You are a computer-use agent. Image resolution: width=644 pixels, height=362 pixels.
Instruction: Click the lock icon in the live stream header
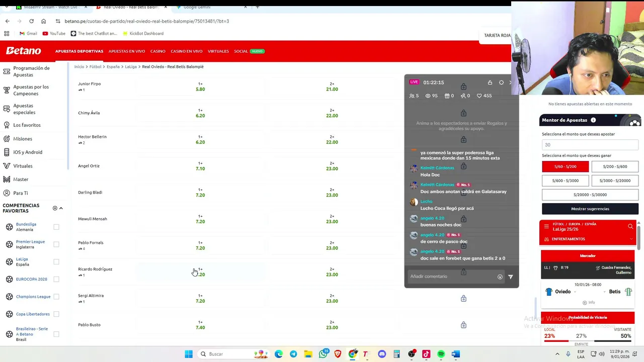click(x=490, y=82)
